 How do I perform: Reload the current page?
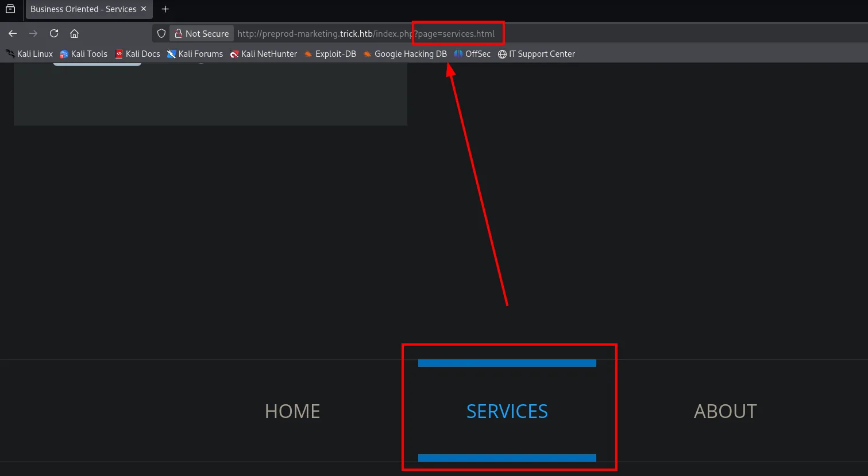(x=54, y=33)
